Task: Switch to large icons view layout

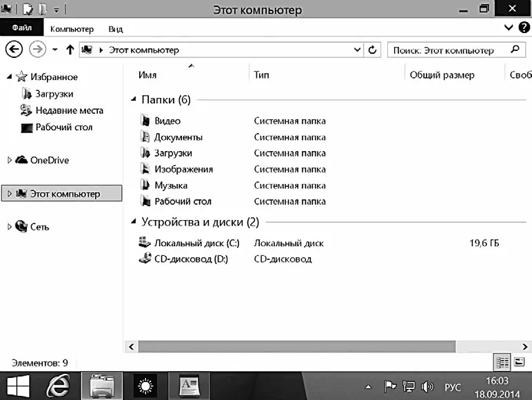Action: (519, 362)
